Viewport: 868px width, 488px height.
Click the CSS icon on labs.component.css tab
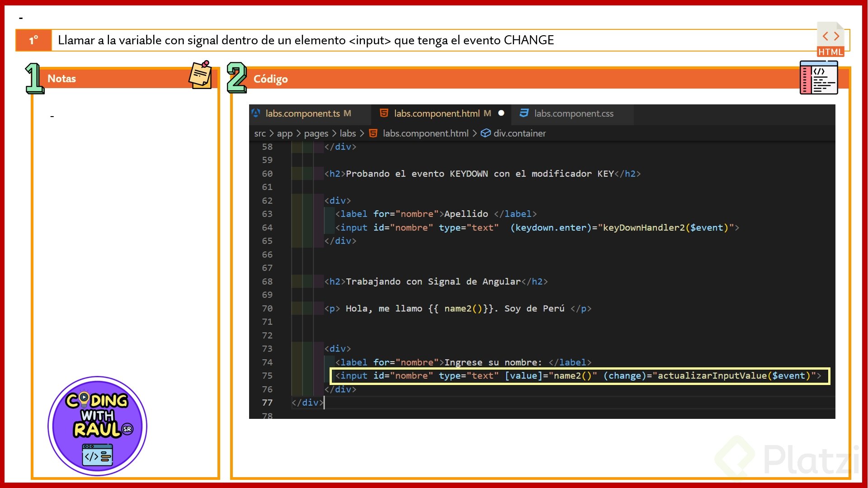coord(524,113)
